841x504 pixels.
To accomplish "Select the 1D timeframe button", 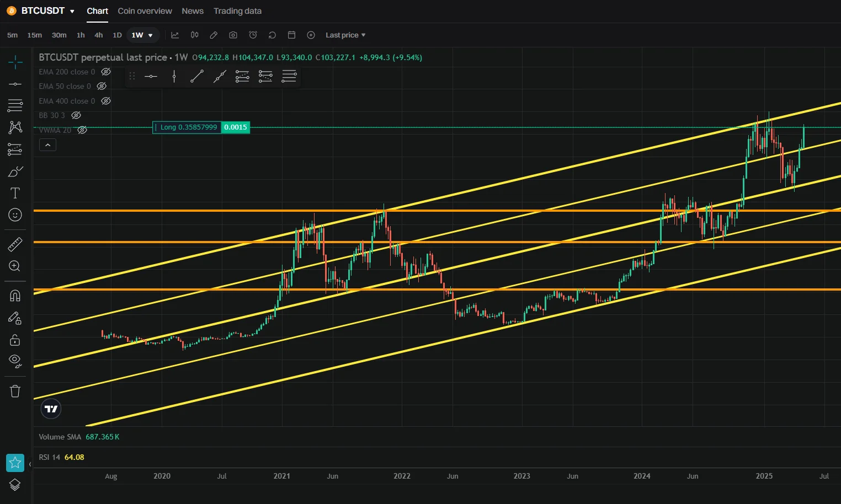I will pos(117,35).
